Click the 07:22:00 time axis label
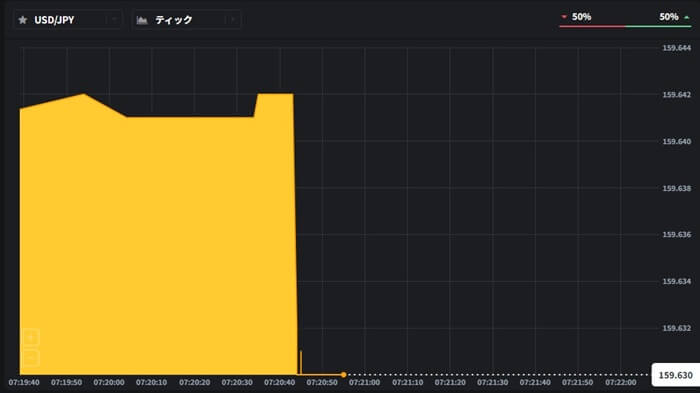 (x=621, y=383)
